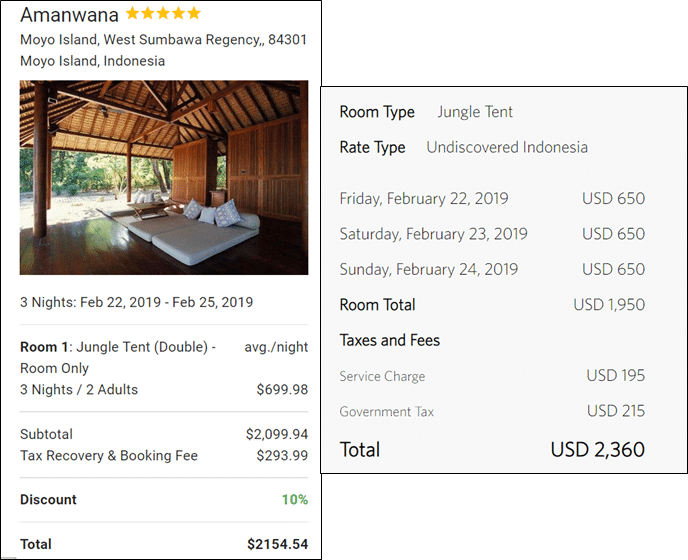The height and width of the screenshot is (560, 688).
Task: Select the Moyo Island address text
Action: coord(163,50)
